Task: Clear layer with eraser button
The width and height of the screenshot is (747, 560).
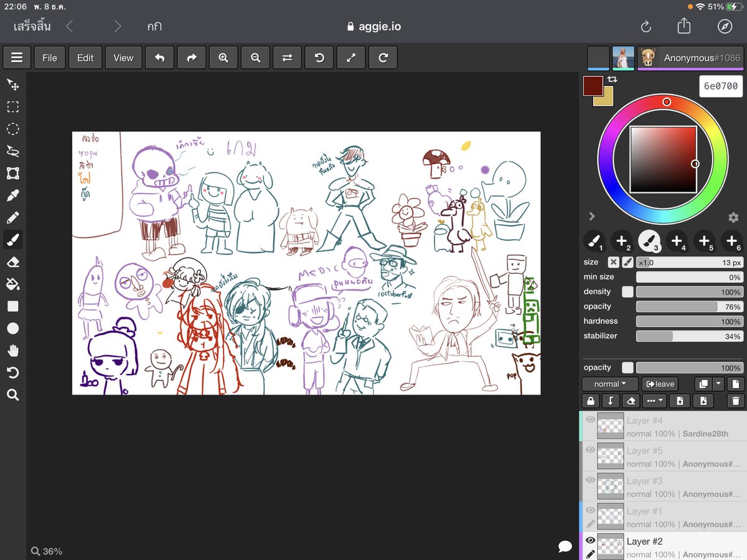Action: click(631, 401)
